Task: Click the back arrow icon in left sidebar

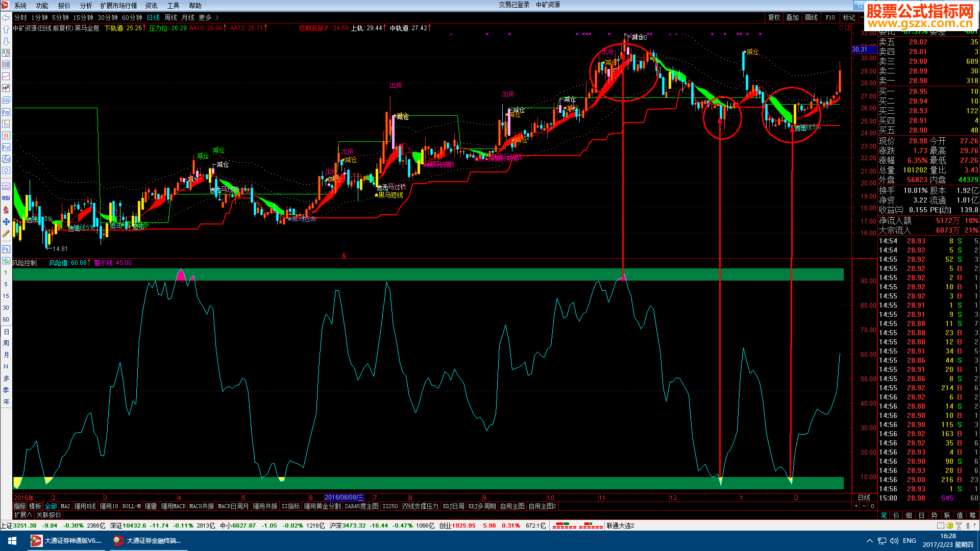Action: [6, 18]
